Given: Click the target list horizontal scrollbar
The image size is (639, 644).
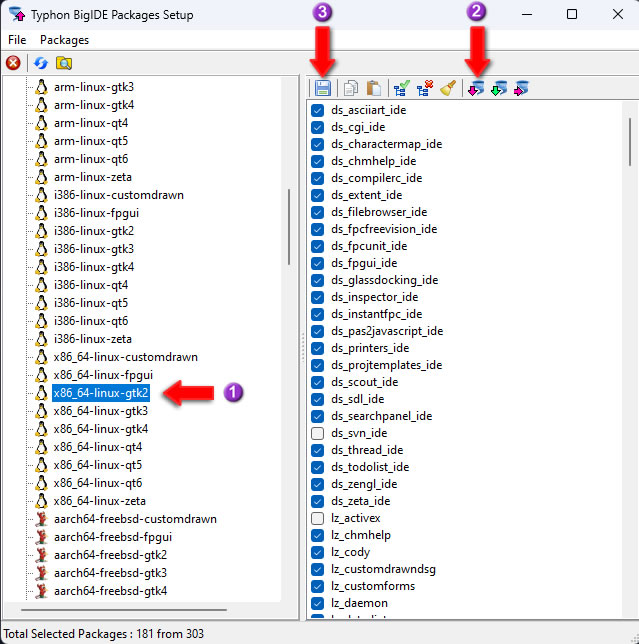Looking at the screenshot, I should [130, 609].
